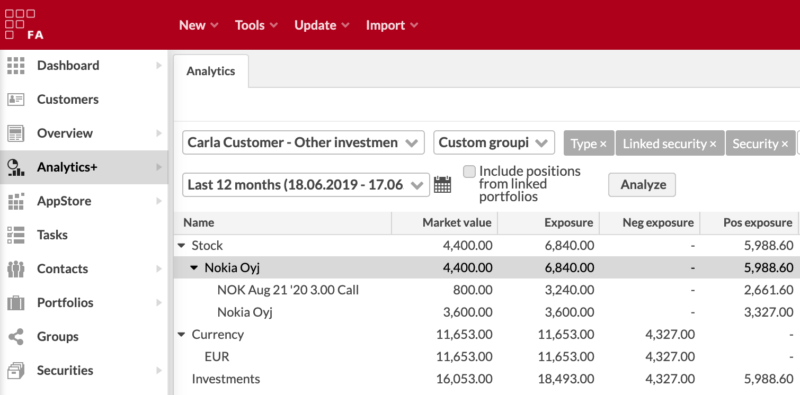Viewport: 800px width, 395px height.
Task: Select the Analytics tab
Action: 211,71
